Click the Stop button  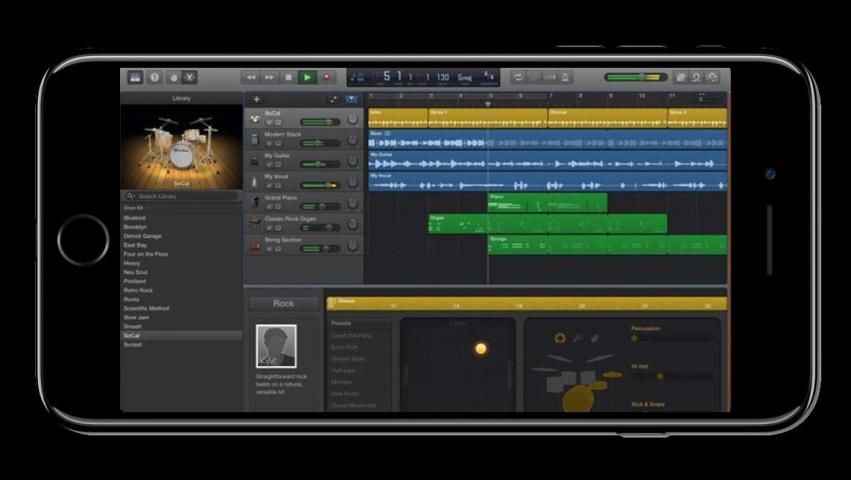[x=288, y=77]
